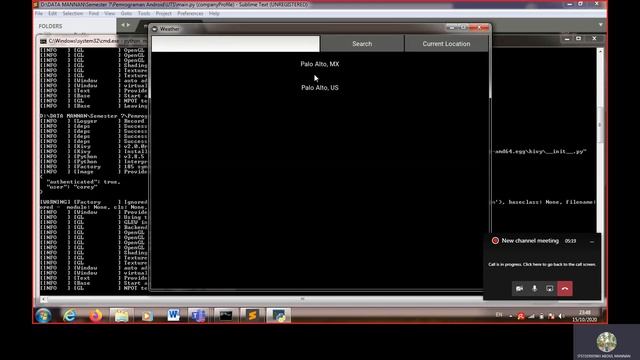Viewport: 640px width, 360px height.
Task: Click the recording indicator icon in Teams popup
Action: (x=495, y=241)
